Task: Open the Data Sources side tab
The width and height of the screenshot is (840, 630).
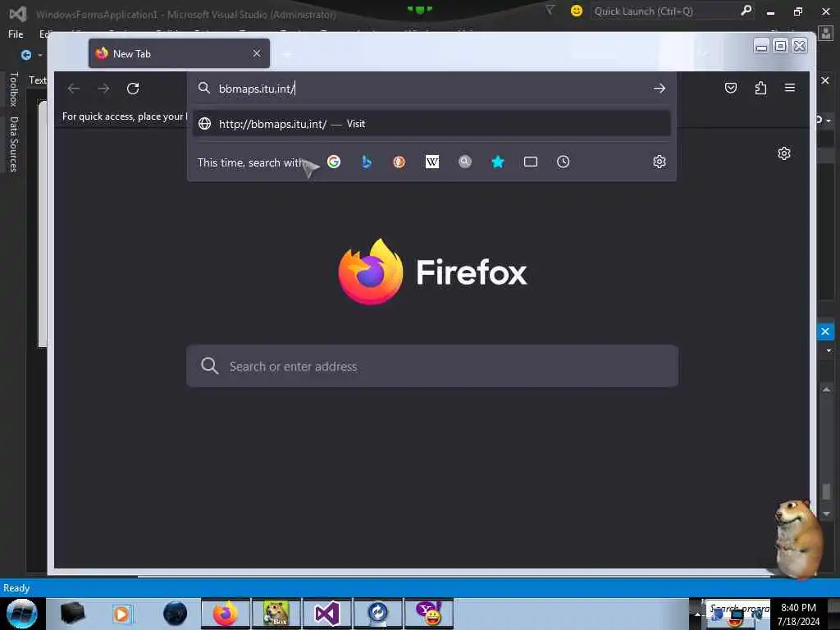Action: pyautogui.click(x=14, y=144)
